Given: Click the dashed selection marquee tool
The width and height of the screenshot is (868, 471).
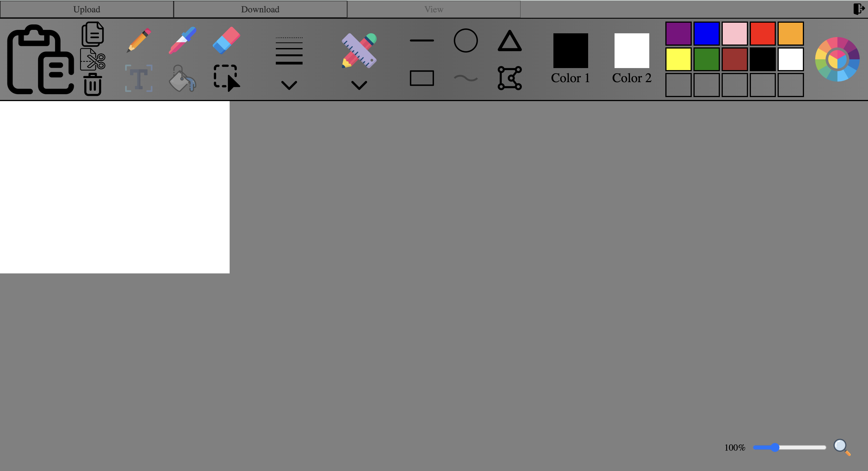Looking at the screenshot, I should coord(226,78).
